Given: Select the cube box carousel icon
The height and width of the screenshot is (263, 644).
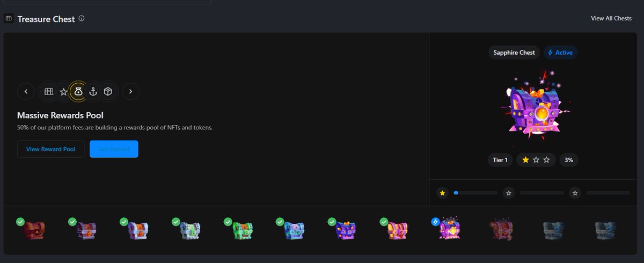Looking at the screenshot, I should pos(108,92).
